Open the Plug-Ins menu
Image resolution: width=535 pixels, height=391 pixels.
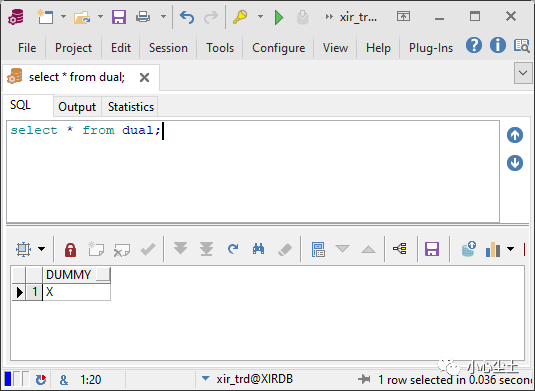431,48
